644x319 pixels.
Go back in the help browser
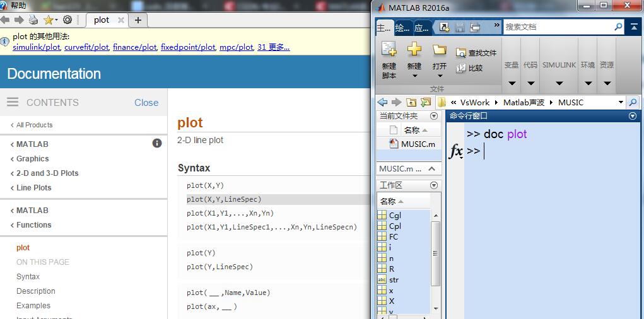coord(5,20)
